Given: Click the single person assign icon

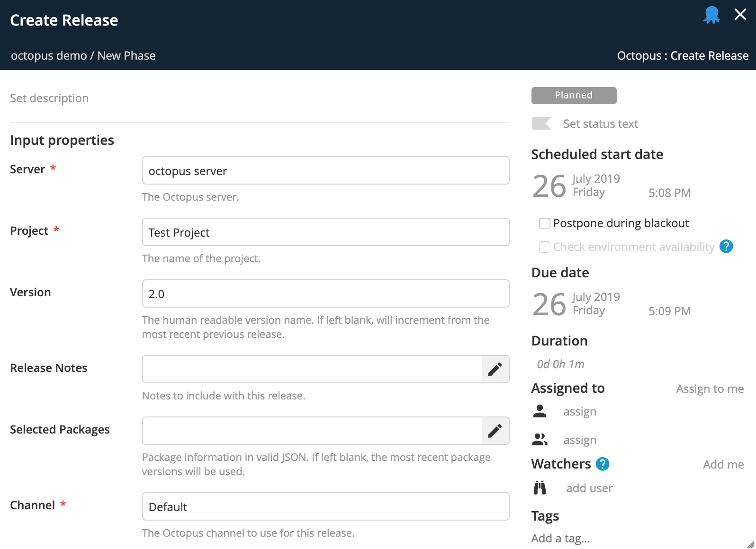Looking at the screenshot, I should [540, 411].
